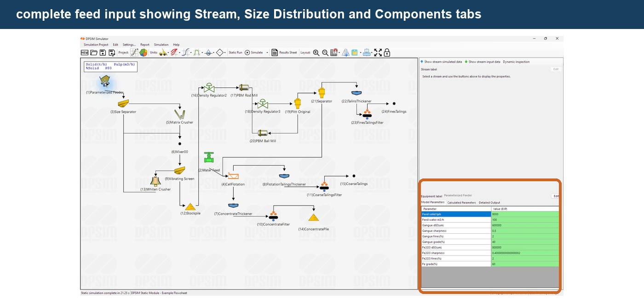Click the Feed solid tph value 8000
Screen dimensions: 644x299
(x=525, y=214)
